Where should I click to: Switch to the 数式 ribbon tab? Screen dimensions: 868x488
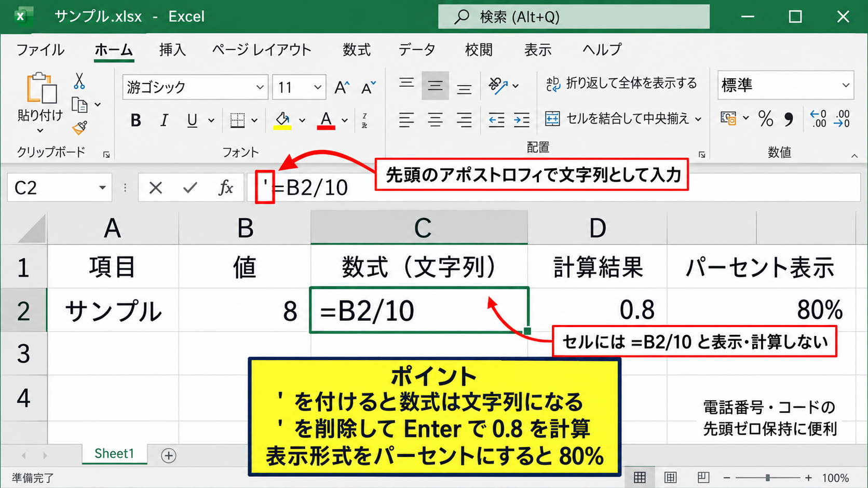tap(357, 50)
